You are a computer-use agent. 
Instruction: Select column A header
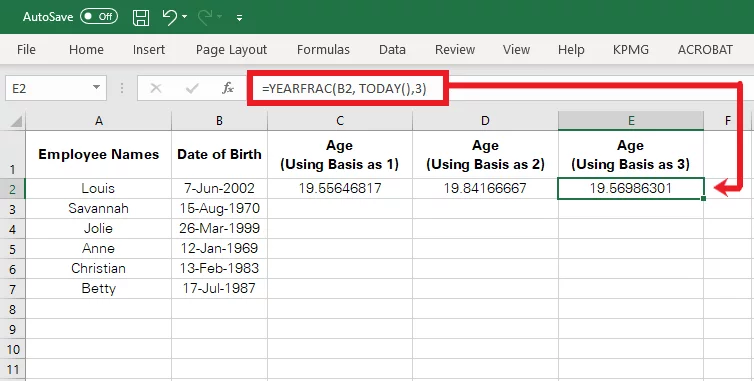click(x=99, y=121)
